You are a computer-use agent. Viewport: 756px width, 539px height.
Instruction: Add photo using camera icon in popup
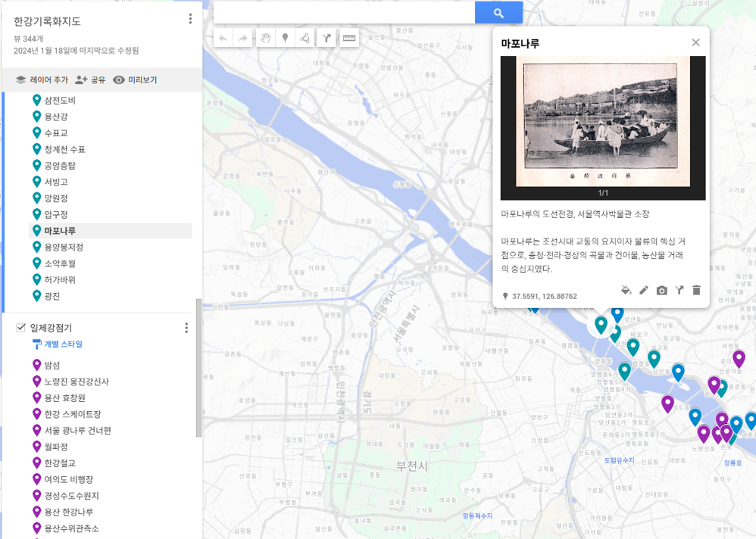click(x=661, y=290)
